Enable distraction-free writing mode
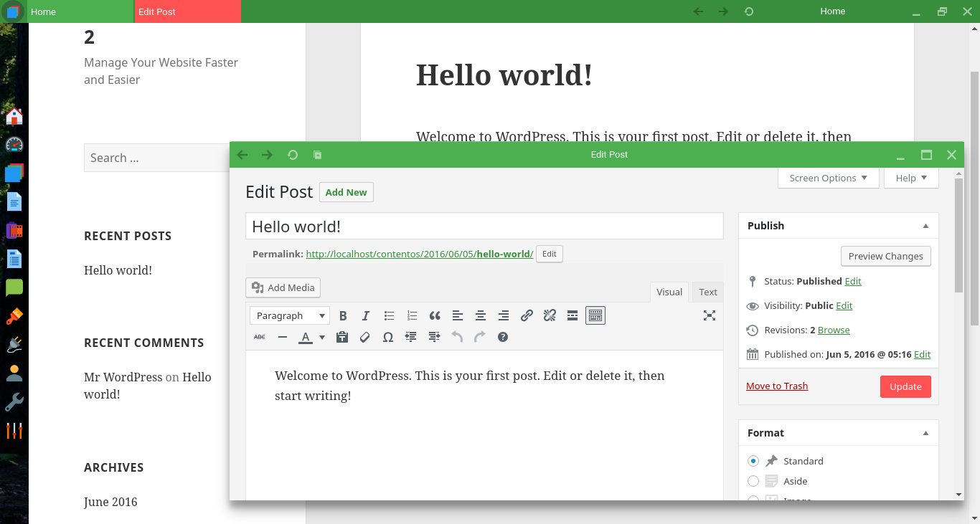This screenshot has width=980, height=524. (x=710, y=315)
